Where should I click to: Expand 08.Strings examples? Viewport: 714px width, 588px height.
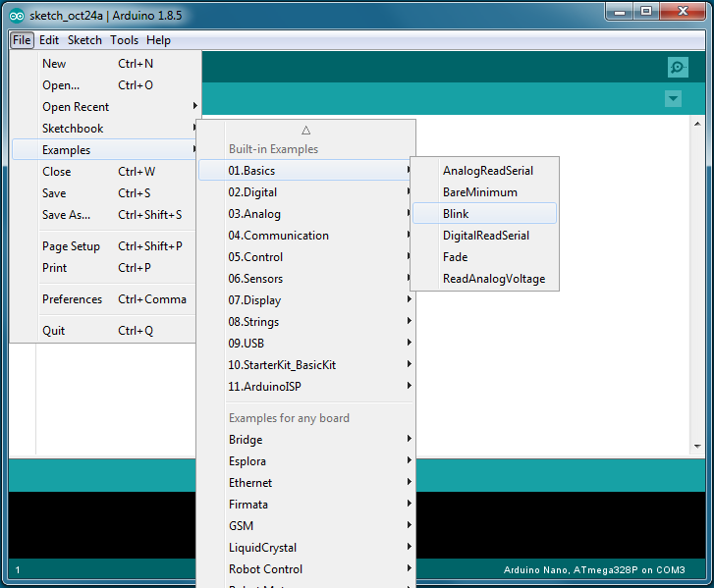click(x=306, y=322)
